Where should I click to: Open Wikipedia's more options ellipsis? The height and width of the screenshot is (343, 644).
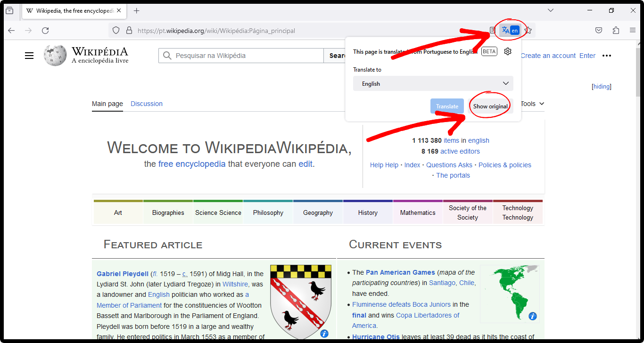point(607,56)
